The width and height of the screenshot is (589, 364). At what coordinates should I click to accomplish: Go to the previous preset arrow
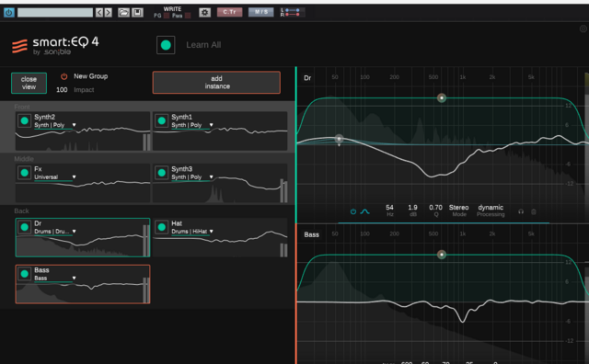(x=99, y=12)
